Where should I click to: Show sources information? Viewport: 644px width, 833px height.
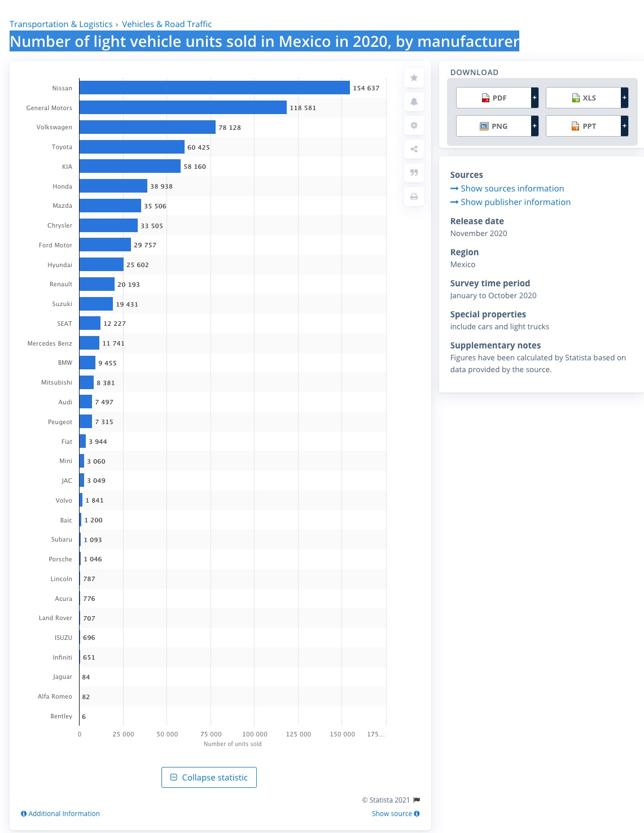(512, 189)
